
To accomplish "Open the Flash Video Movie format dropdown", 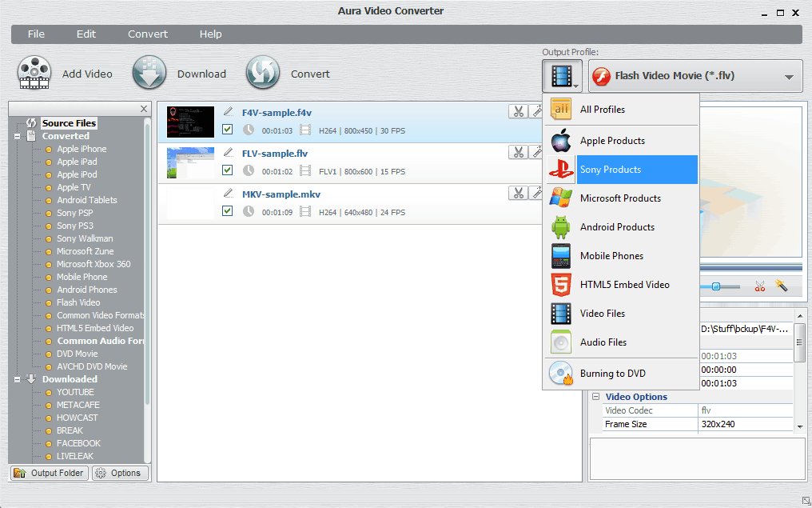I will (x=695, y=76).
